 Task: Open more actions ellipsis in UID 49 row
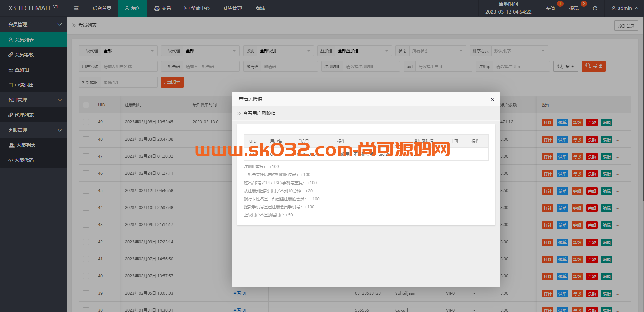coord(618,122)
